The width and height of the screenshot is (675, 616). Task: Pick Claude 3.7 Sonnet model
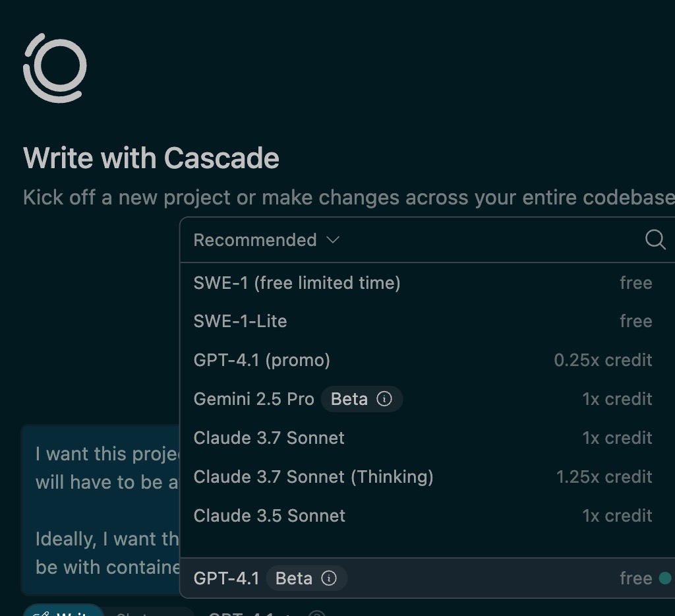pos(427,438)
